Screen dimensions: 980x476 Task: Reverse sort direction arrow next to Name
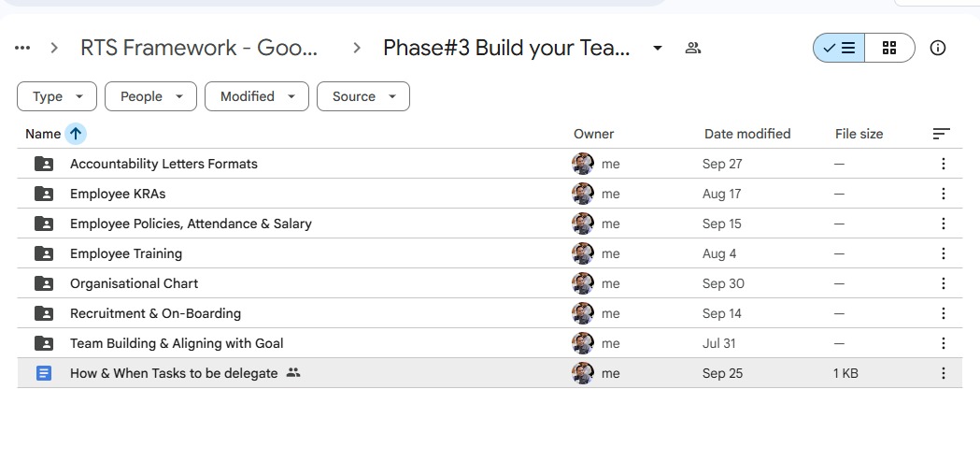pyautogui.click(x=76, y=134)
